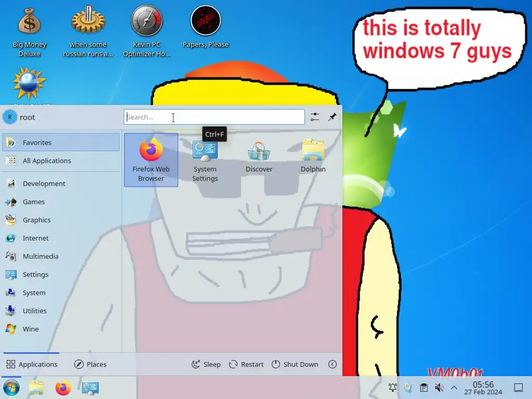Open System Settings from taskbar
Screen dimensions: 532x399
[90, 388]
